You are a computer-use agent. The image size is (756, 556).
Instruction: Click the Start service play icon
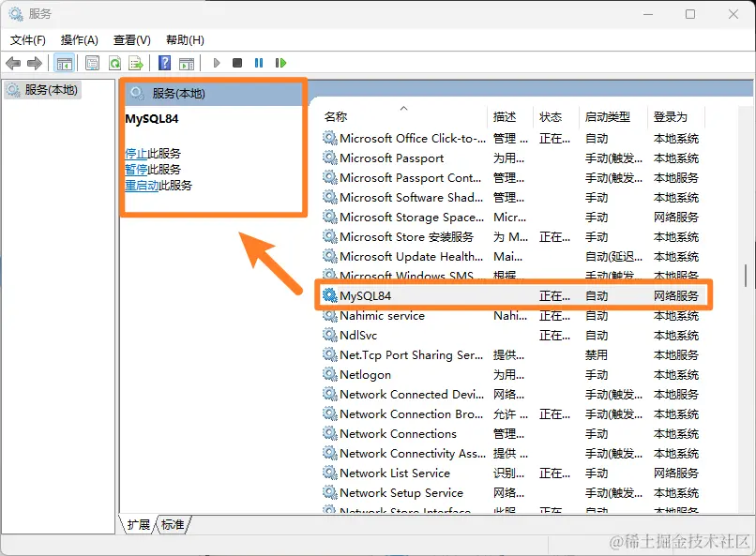pyautogui.click(x=217, y=63)
